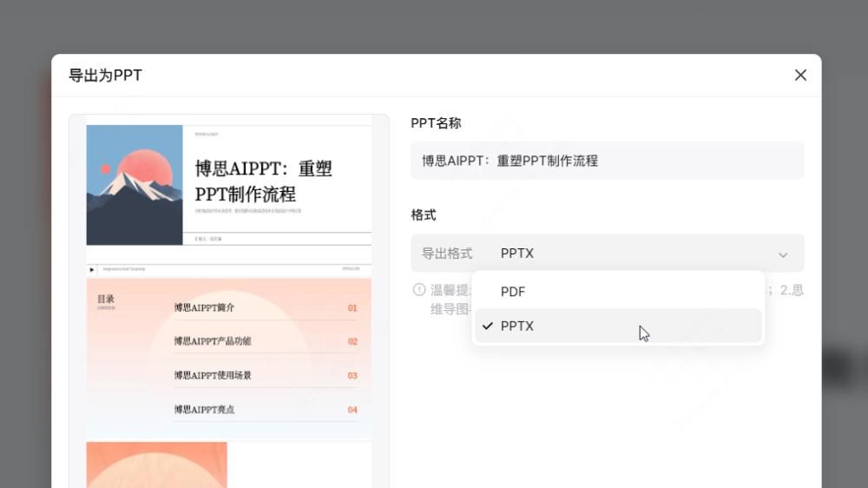The image size is (868, 488).
Task: Select PDF from the format list
Action: pos(618,292)
